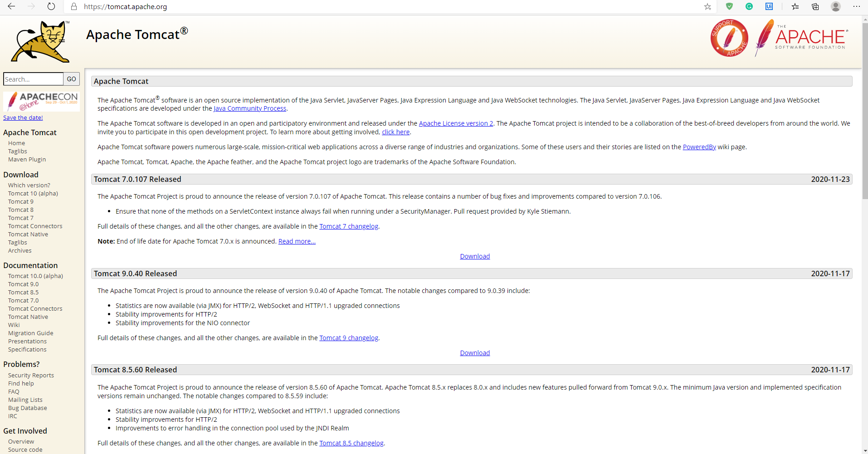This screenshot has width=868, height=454.
Task: Open FAQ sidebar link
Action: click(x=14, y=391)
